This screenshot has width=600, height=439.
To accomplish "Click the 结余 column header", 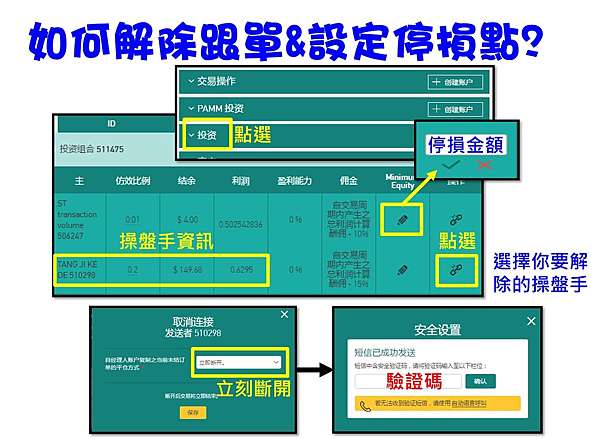I will coord(186,181).
